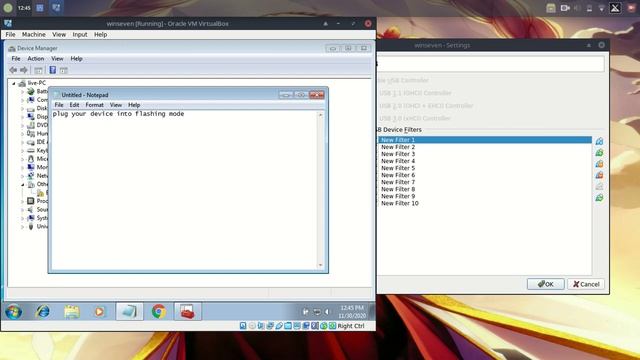Image resolution: width=640 pixels, height=360 pixels.
Task: Expand the Disk drives node
Action: [x=22, y=109]
